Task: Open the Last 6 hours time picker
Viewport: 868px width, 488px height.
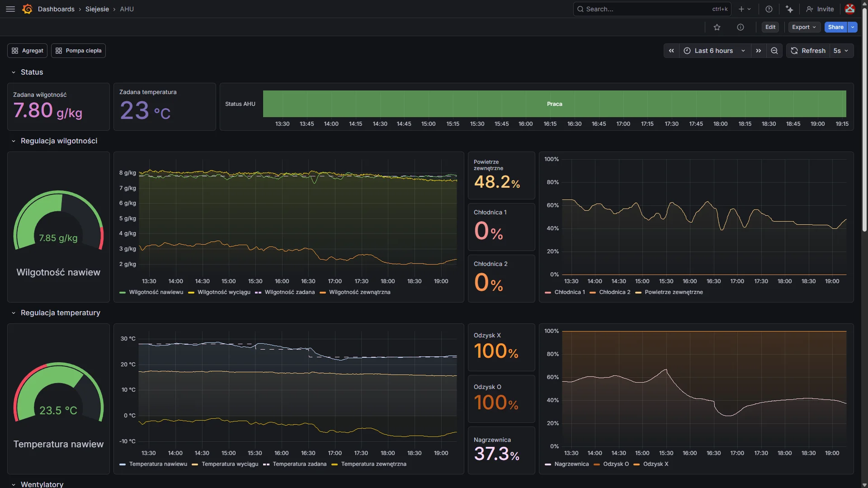Action: pyautogui.click(x=714, y=51)
